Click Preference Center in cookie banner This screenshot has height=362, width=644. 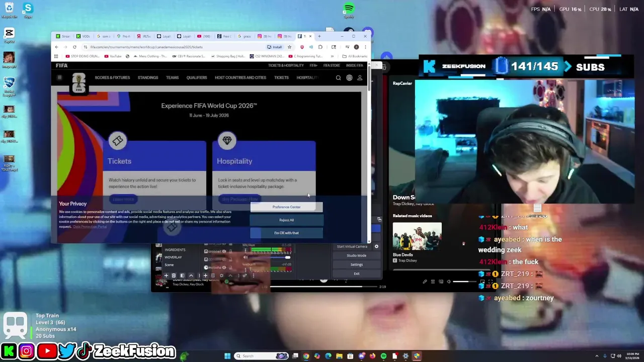coord(286,207)
